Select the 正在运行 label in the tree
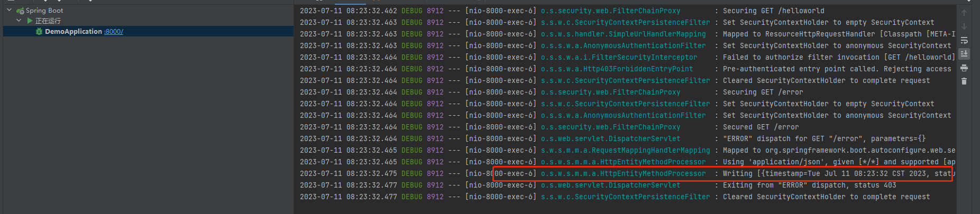The width and height of the screenshot is (980, 214). click(48, 21)
